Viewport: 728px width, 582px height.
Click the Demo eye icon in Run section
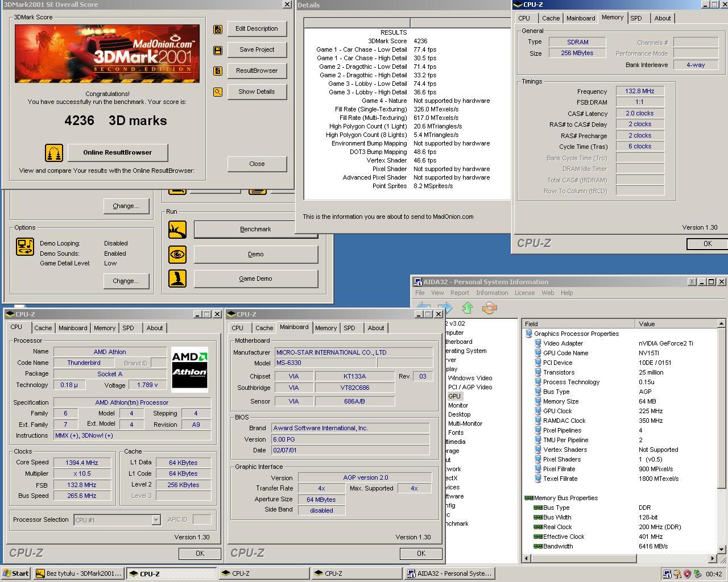[177, 254]
